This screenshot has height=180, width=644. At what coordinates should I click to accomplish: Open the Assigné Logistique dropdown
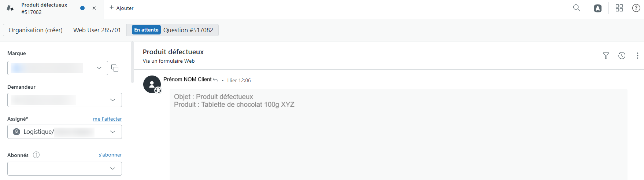(64, 132)
